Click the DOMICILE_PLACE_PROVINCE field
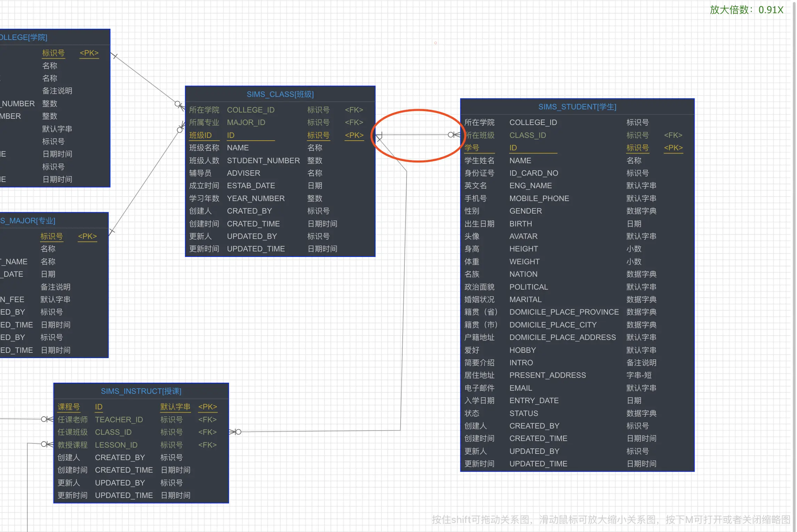797x532 pixels. (564, 312)
